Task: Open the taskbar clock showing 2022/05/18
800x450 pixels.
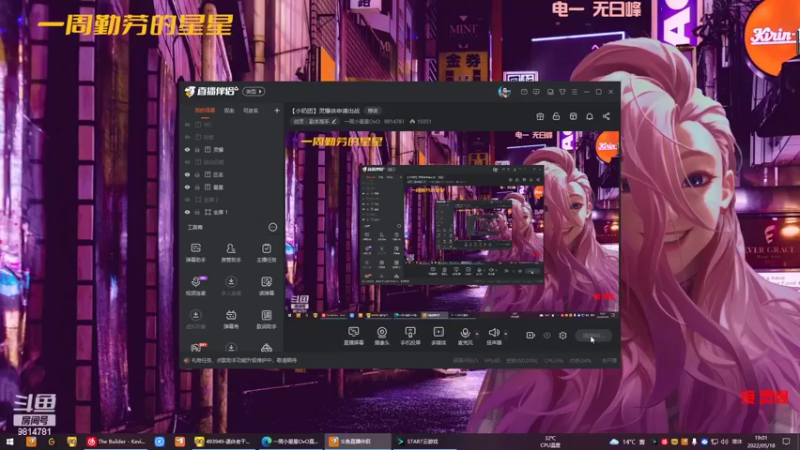Action: coord(761,441)
